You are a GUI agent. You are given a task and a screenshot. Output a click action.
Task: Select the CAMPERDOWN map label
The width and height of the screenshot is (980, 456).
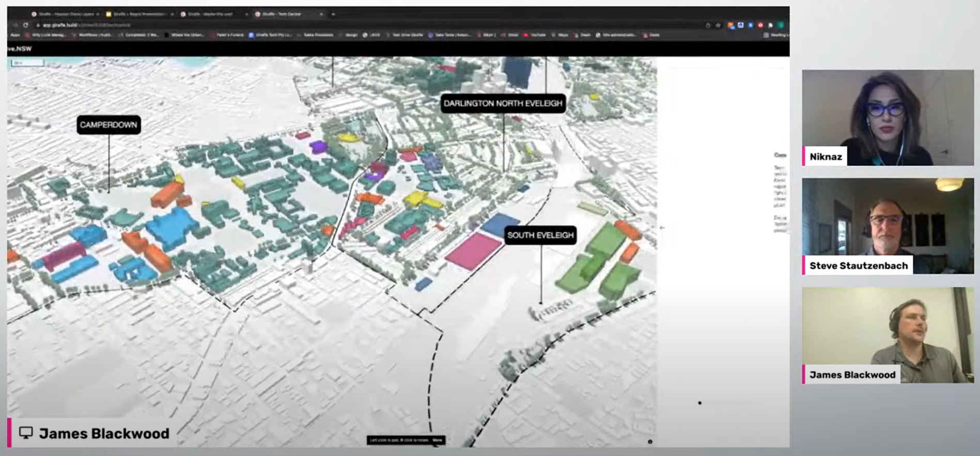(108, 125)
